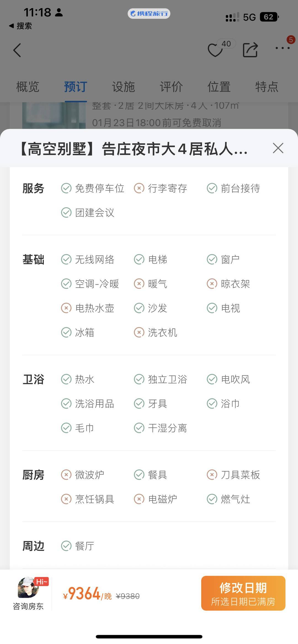Switch to the 概览 tab

(x=28, y=87)
